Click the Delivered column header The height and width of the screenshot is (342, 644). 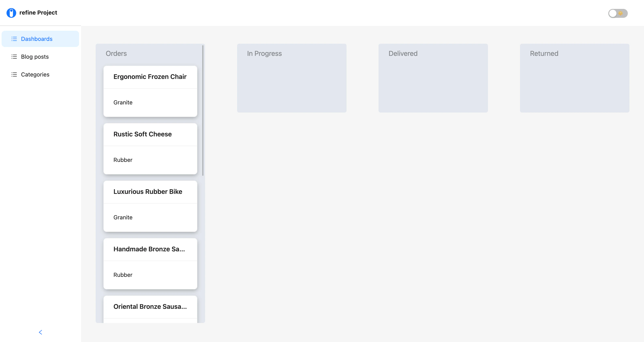tap(403, 53)
